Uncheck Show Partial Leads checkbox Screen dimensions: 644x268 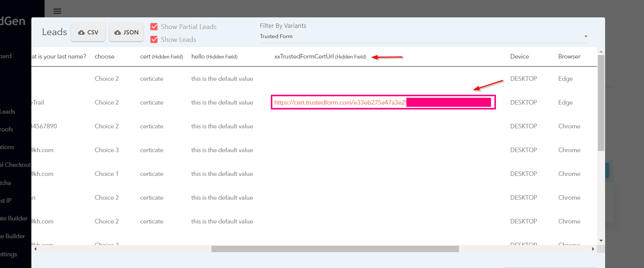[x=154, y=26]
